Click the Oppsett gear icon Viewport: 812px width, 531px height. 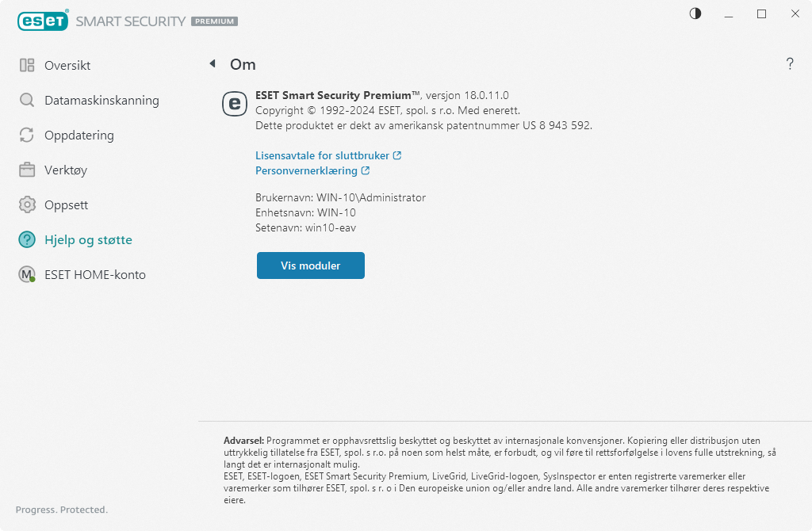27,205
